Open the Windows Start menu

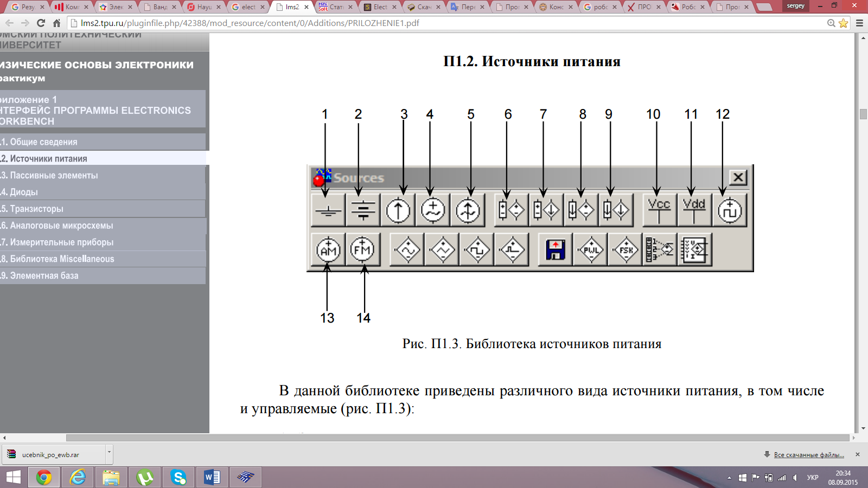click(13, 477)
